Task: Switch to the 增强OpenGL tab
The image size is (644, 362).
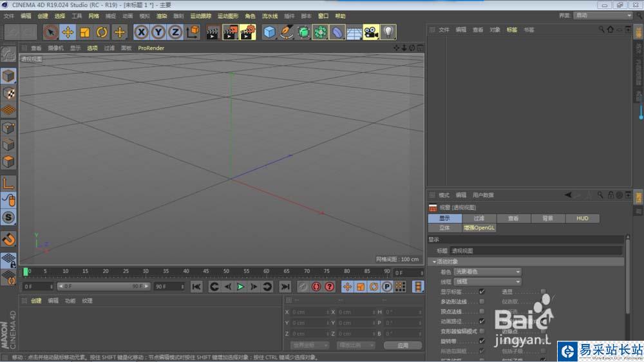Action: pos(479,227)
